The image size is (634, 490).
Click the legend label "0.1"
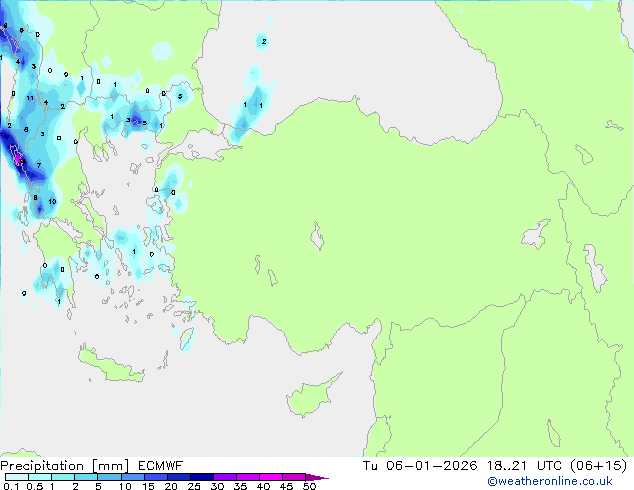tap(11, 486)
